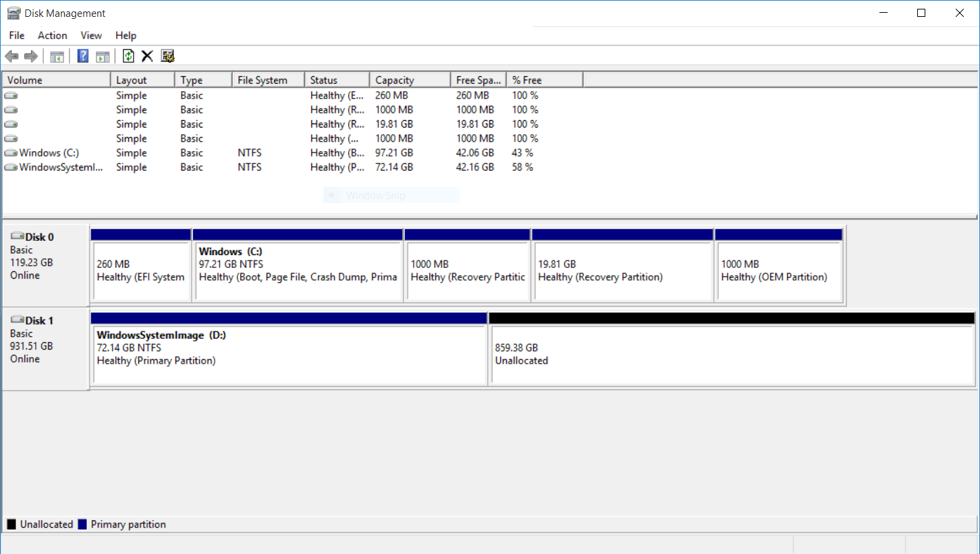The image size is (980, 554).
Task: Click the Healthy (E... status cell
Action: (337, 96)
